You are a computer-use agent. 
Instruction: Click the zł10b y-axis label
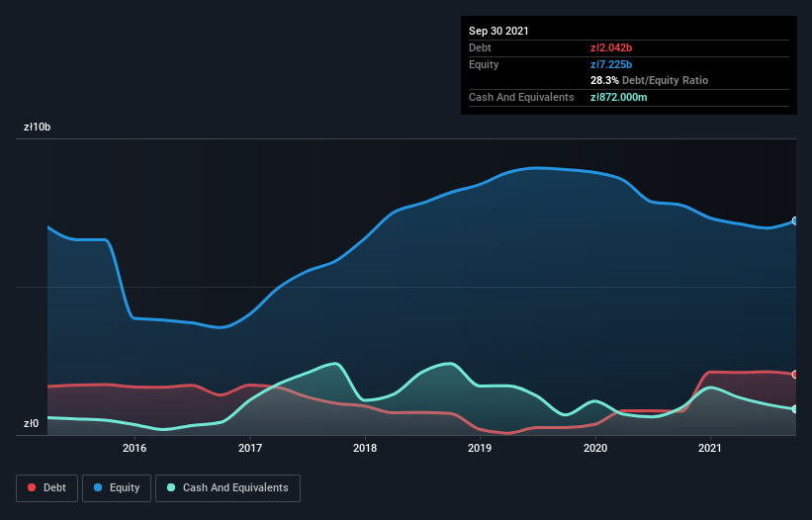coord(38,127)
